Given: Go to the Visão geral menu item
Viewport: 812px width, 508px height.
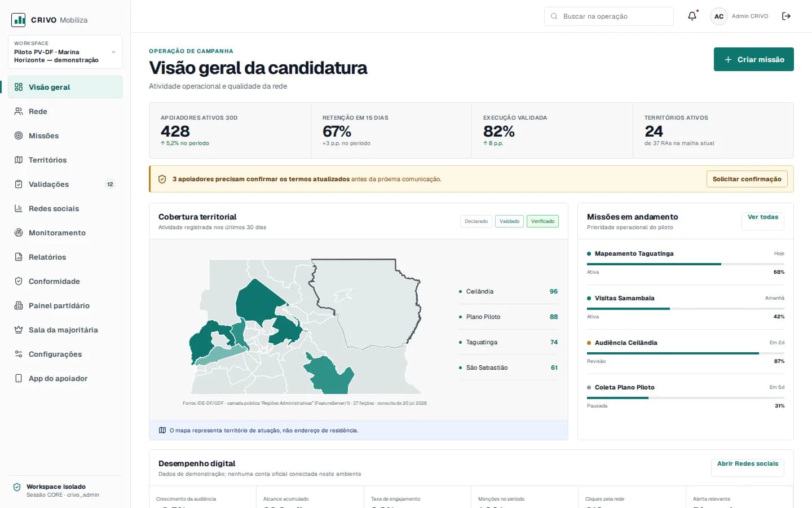Looking at the screenshot, I should [x=65, y=87].
